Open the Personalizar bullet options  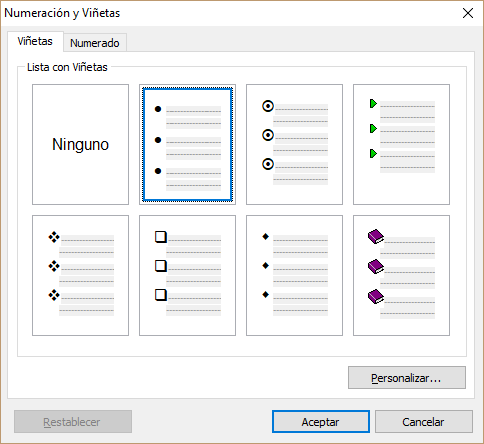coord(407,378)
